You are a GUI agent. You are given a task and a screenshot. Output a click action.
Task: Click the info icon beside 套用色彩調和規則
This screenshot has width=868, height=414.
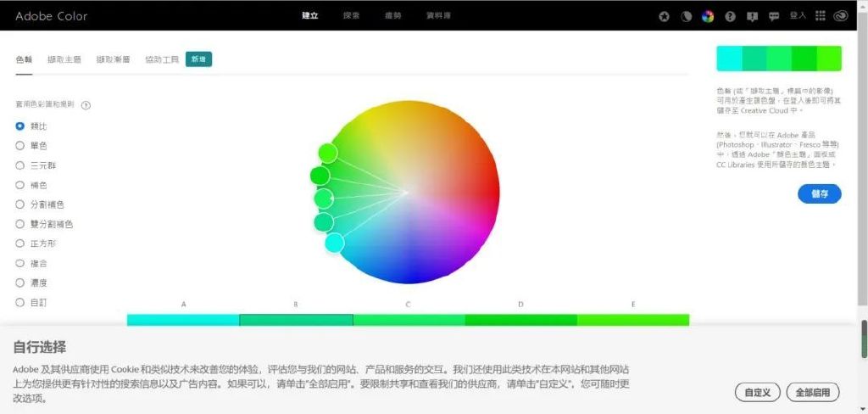point(86,105)
